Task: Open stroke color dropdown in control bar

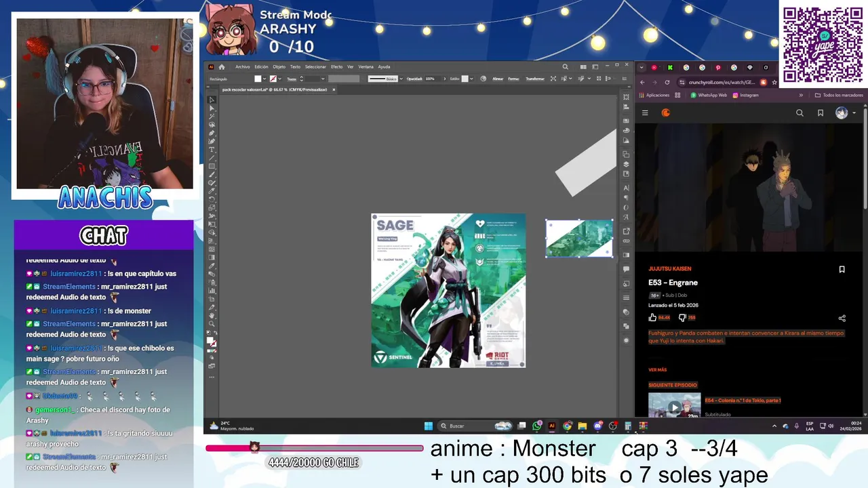Action: [280, 79]
